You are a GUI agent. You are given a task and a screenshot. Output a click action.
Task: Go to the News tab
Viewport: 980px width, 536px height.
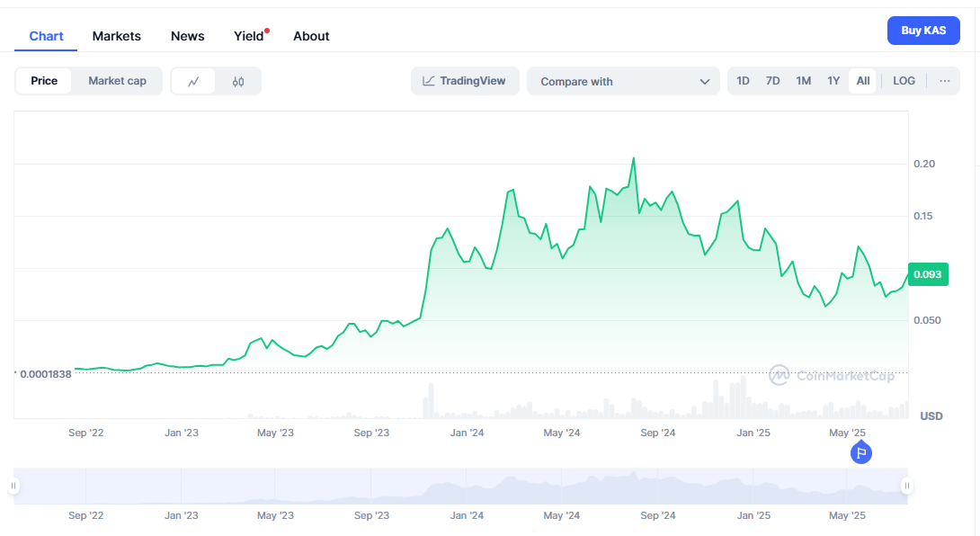[x=188, y=36]
